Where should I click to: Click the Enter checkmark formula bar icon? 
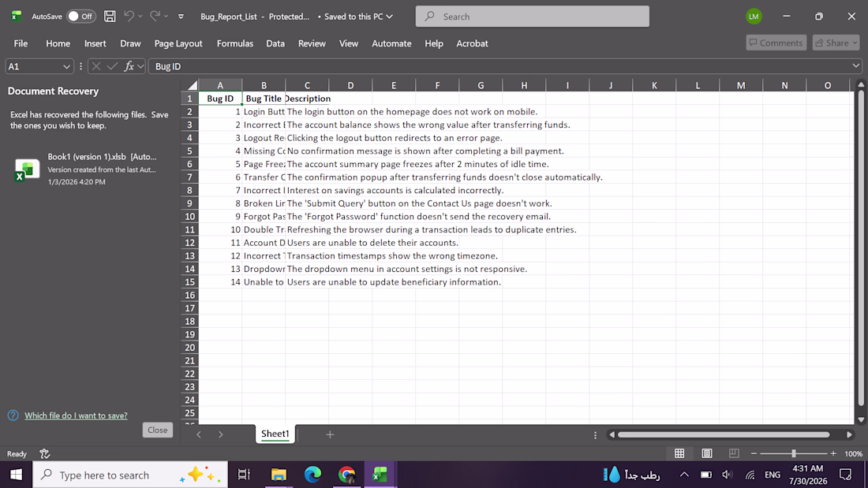point(112,66)
